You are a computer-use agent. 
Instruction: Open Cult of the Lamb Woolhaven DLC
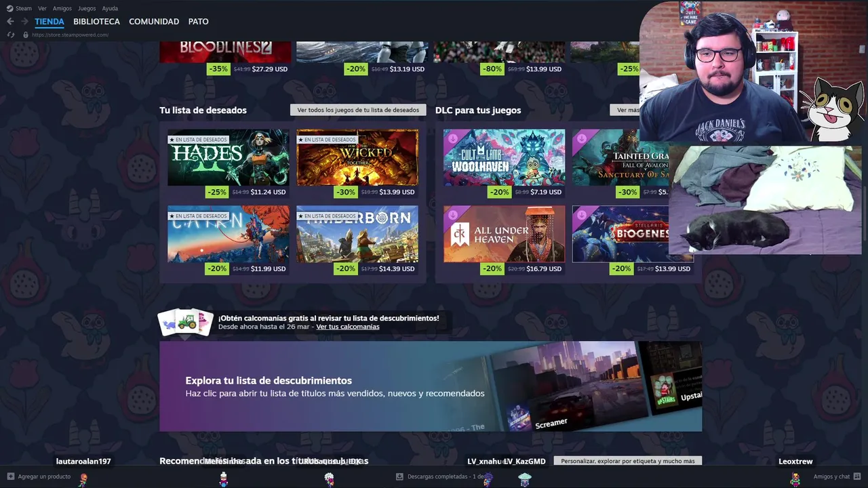click(504, 157)
